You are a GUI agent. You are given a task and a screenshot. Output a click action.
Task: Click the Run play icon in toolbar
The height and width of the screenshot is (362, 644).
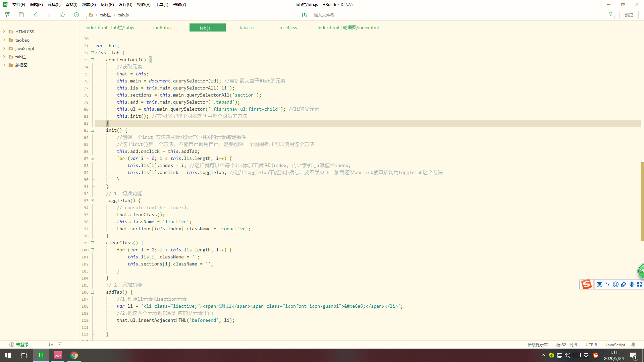tap(76, 15)
